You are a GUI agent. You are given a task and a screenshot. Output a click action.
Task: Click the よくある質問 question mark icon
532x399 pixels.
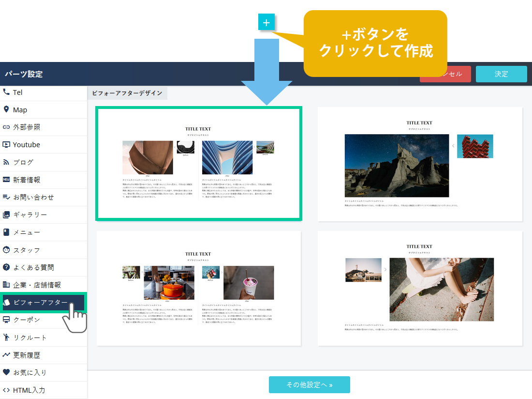[6, 267]
